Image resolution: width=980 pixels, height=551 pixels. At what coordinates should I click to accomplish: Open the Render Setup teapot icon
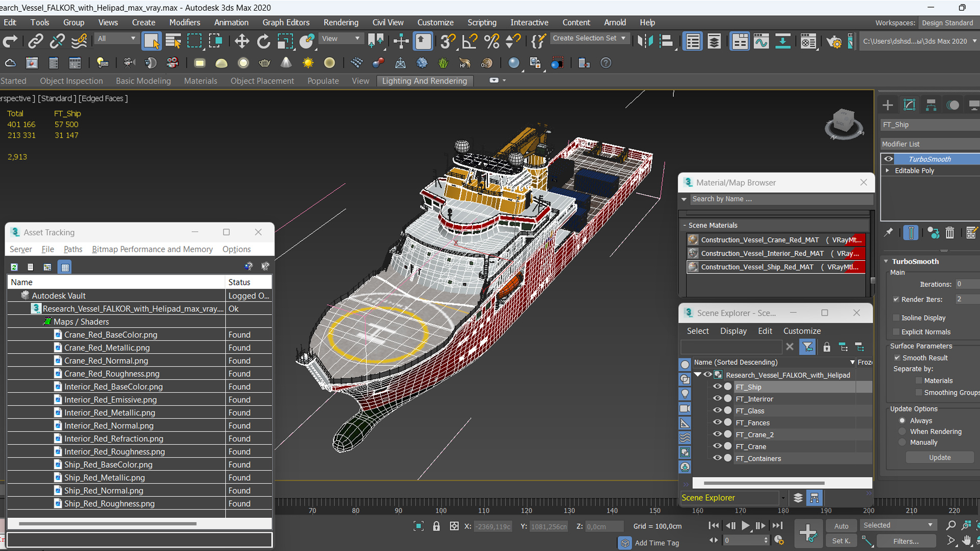coord(834,41)
